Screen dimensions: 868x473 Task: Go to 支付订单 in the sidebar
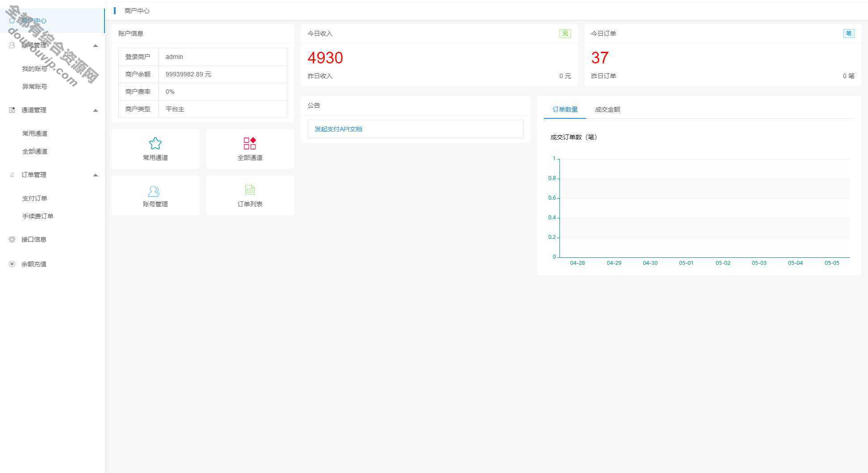[x=35, y=198]
